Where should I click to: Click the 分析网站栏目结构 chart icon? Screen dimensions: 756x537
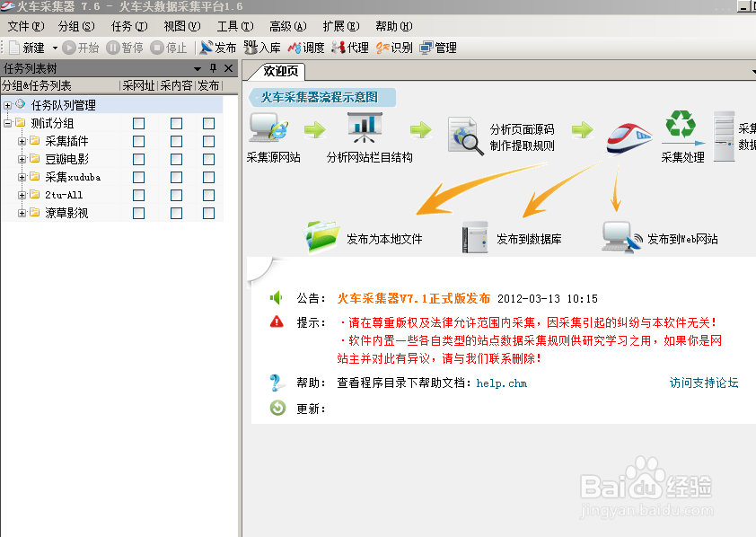click(365, 128)
